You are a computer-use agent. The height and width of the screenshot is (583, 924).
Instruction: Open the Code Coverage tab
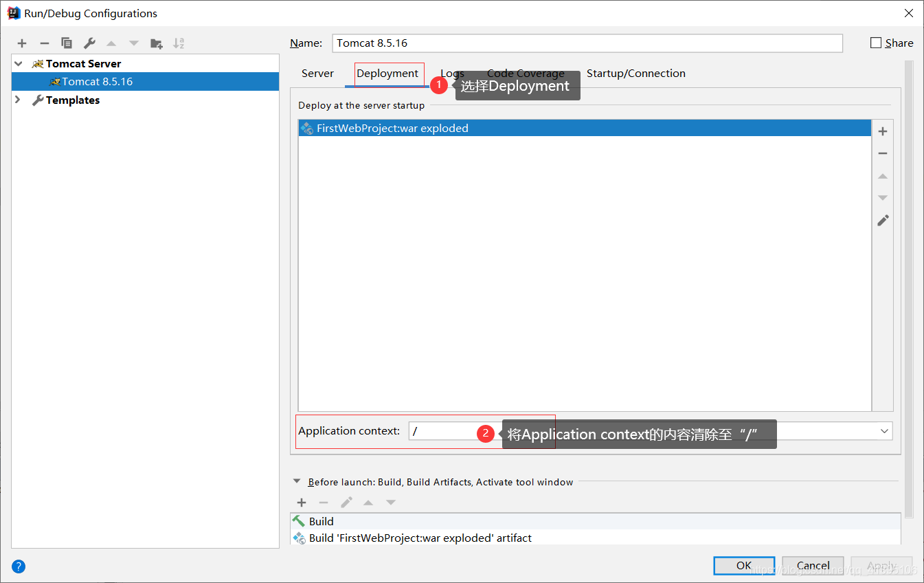pyautogui.click(x=526, y=74)
